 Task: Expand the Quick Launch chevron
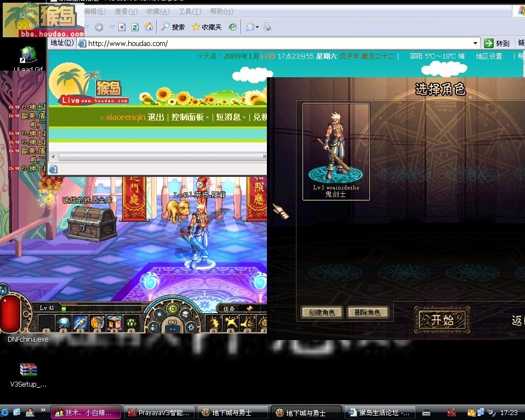point(43,410)
